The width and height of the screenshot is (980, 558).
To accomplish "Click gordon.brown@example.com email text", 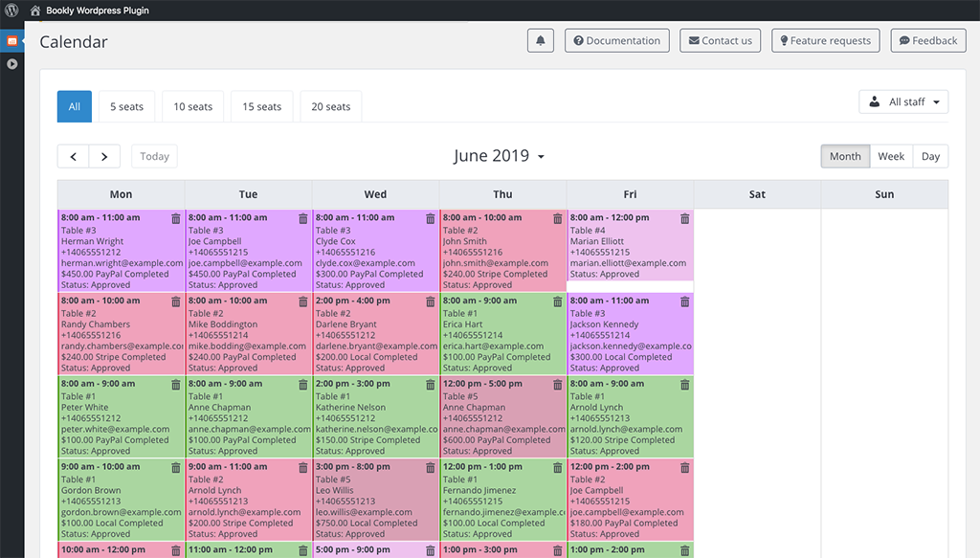I will pyautogui.click(x=121, y=512).
